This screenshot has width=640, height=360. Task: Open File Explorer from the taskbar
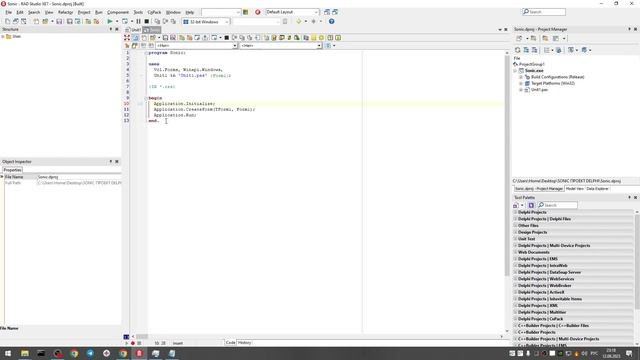pos(25,353)
